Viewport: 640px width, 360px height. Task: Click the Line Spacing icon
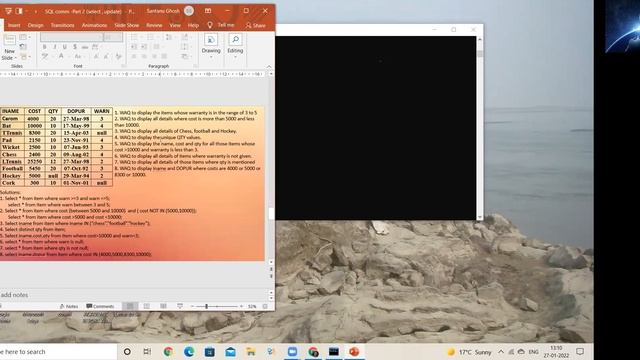[168, 37]
